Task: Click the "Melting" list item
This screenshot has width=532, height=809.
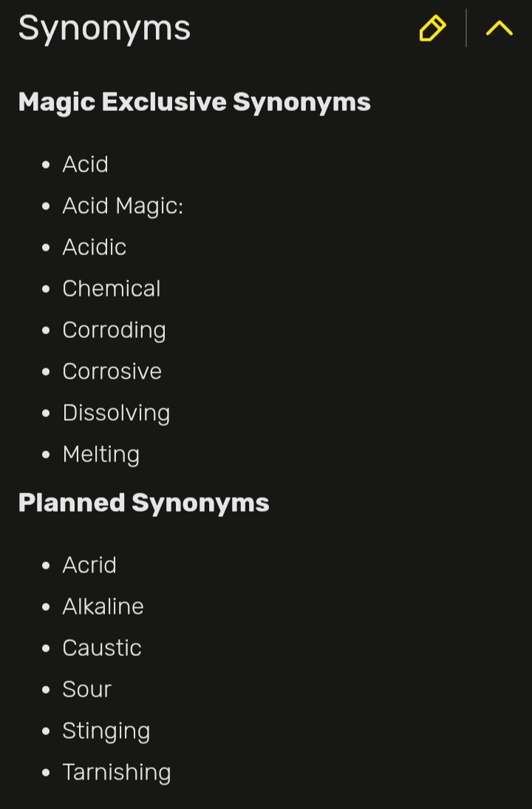Action: click(x=100, y=454)
